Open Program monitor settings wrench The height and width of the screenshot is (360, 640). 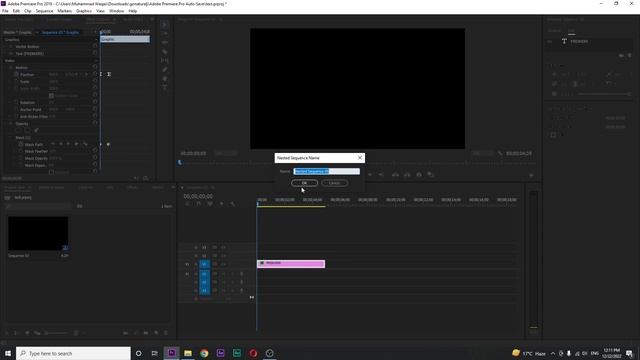(500, 153)
